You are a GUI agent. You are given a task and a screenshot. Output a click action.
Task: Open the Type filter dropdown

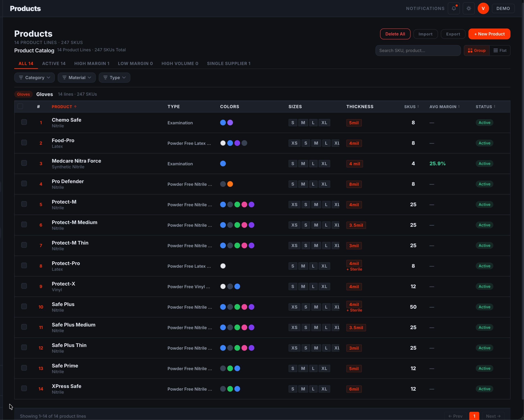[x=114, y=78]
